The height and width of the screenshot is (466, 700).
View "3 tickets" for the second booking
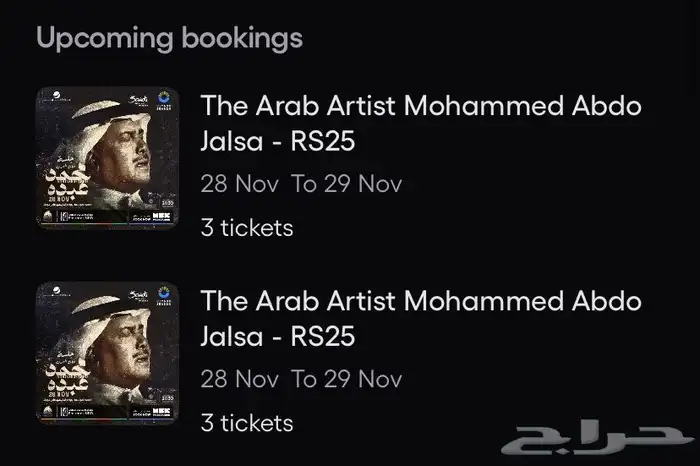point(246,422)
